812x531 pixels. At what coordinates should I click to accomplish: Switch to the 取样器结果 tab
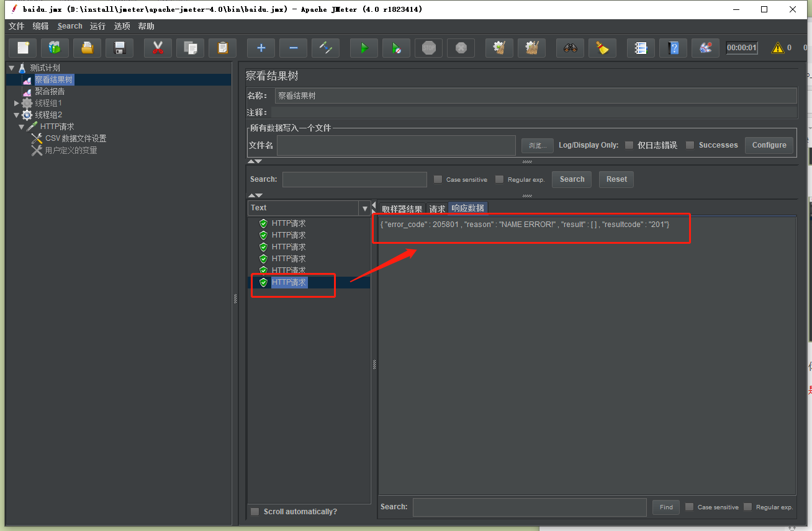coord(402,209)
